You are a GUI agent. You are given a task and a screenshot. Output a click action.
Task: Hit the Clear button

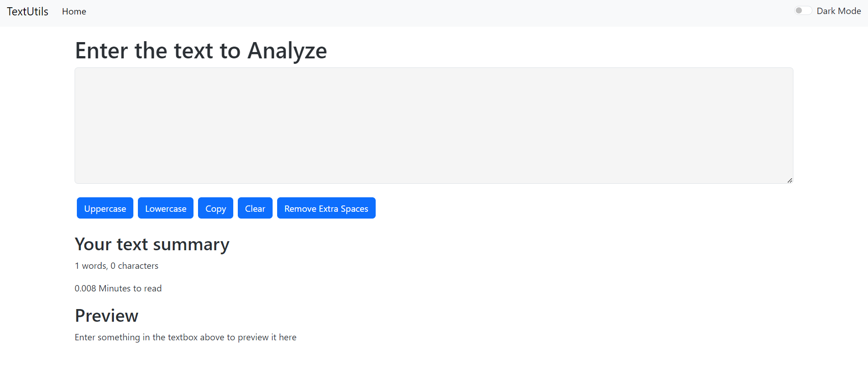(x=255, y=208)
